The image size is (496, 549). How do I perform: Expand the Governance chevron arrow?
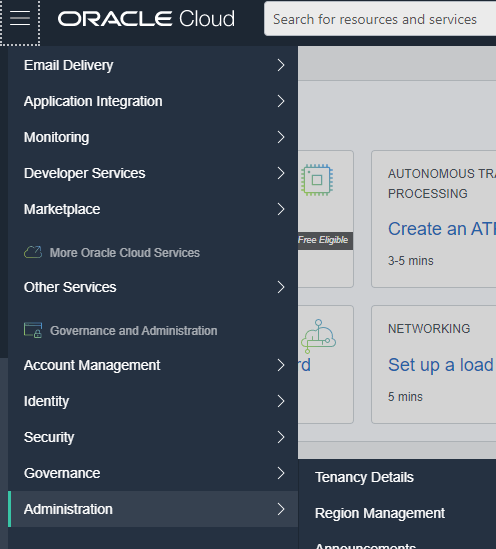(x=281, y=473)
